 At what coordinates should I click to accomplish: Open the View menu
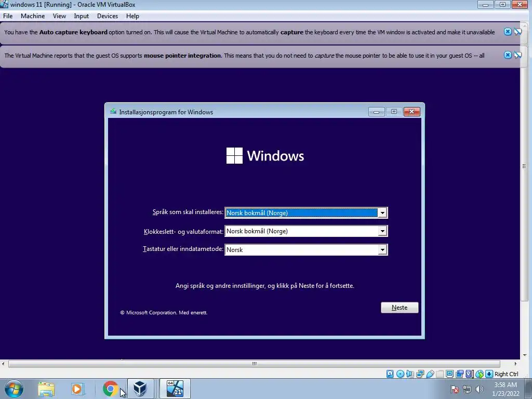click(x=59, y=16)
